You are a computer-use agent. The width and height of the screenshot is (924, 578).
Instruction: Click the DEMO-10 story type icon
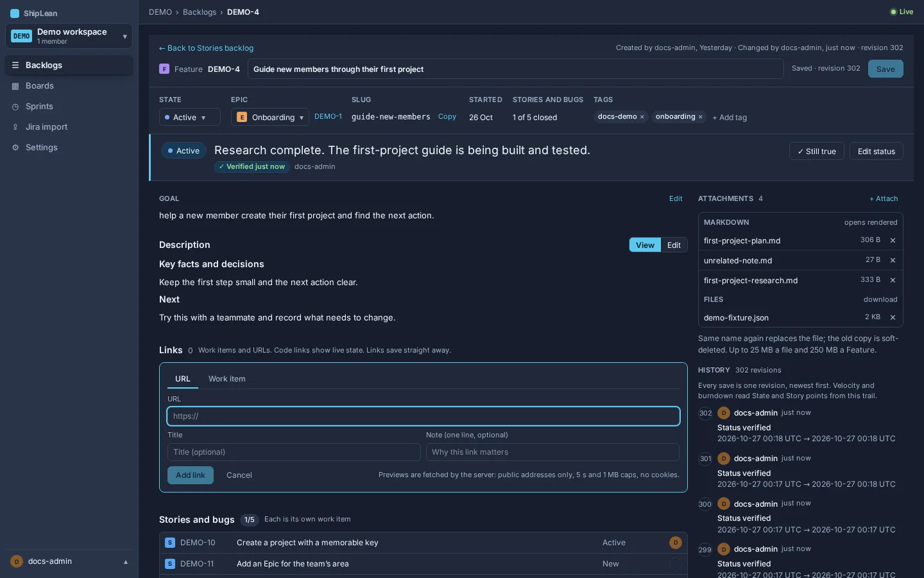coord(170,543)
